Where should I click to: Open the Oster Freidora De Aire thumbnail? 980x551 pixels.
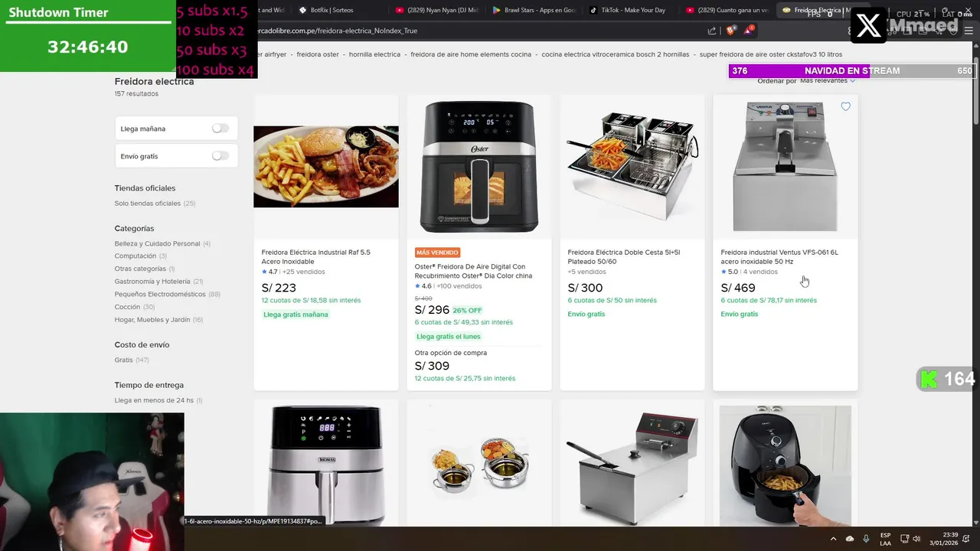479,167
